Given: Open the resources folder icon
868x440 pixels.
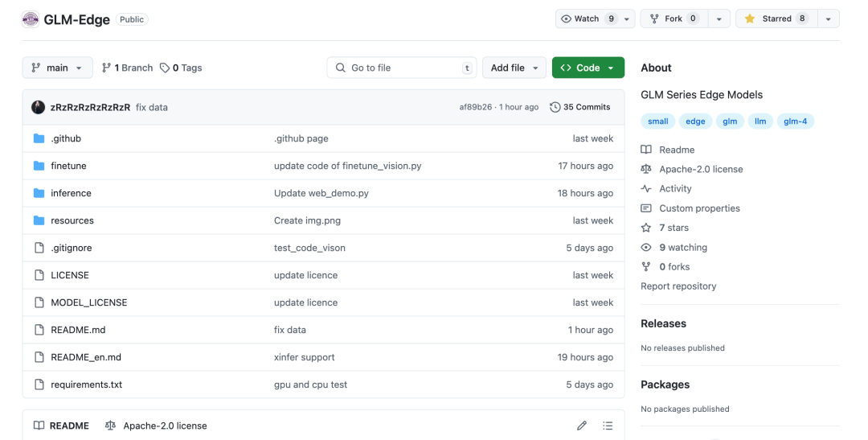Looking at the screenshot, I should (39, 220).
